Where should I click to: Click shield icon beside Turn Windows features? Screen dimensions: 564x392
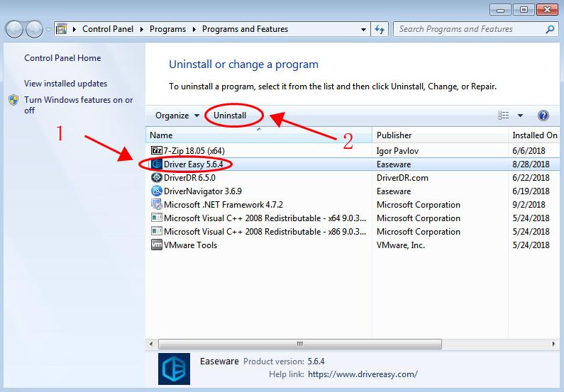click(x=13, y=100)
